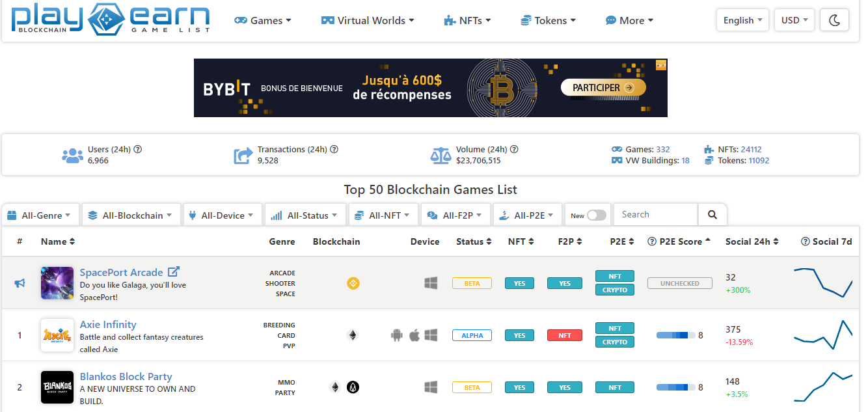Open the NFTs menu

click(x=467, y=20)
